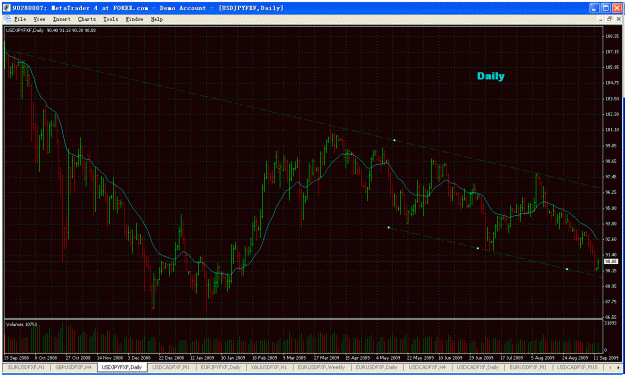Restore down the inner chart window
625x375 pixels.
609,19
